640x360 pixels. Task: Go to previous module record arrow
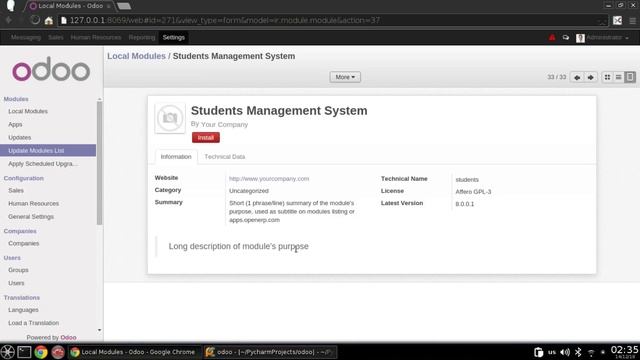[577, 77]
